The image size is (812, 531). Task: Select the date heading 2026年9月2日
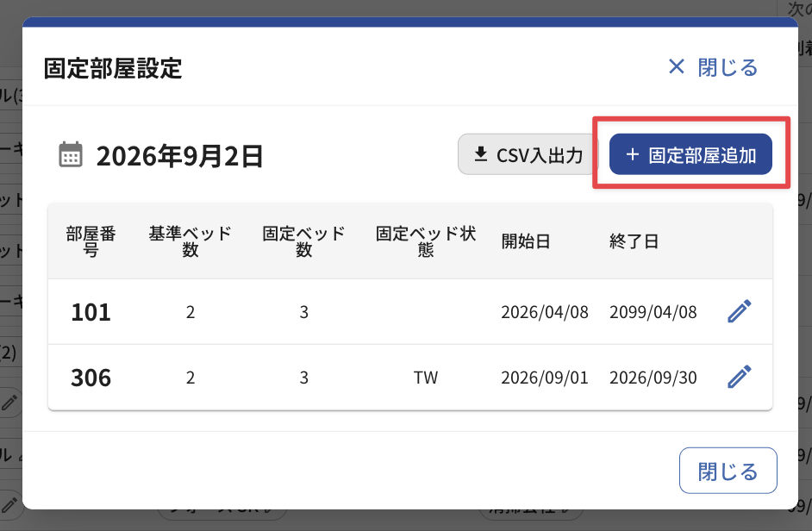tap(179, 156)
